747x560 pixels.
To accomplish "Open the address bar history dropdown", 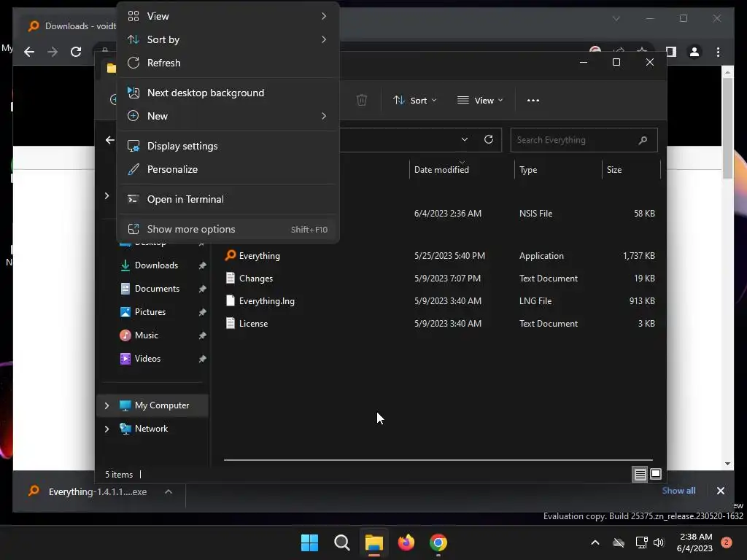I will [465, 139].
